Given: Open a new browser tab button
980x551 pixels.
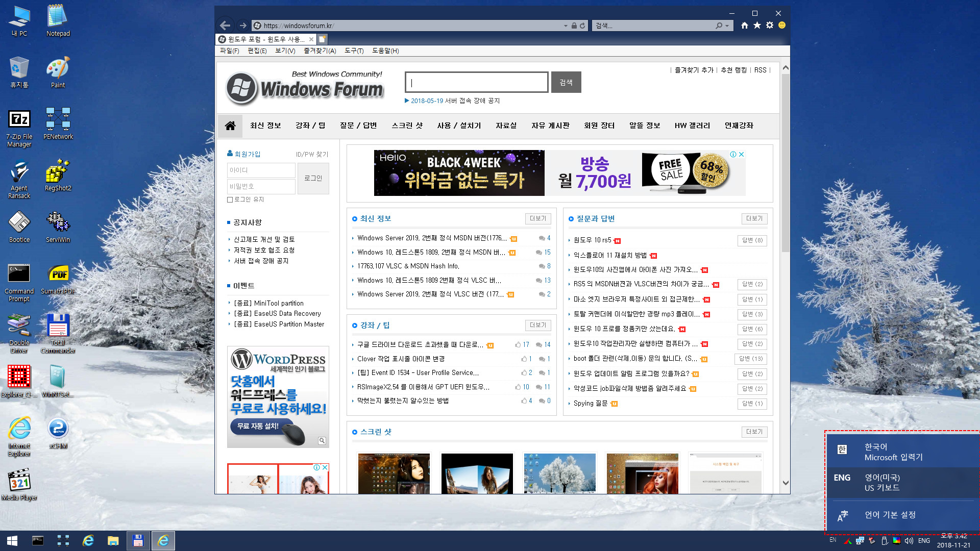Looking at the screenshot, I should point(323,39).
